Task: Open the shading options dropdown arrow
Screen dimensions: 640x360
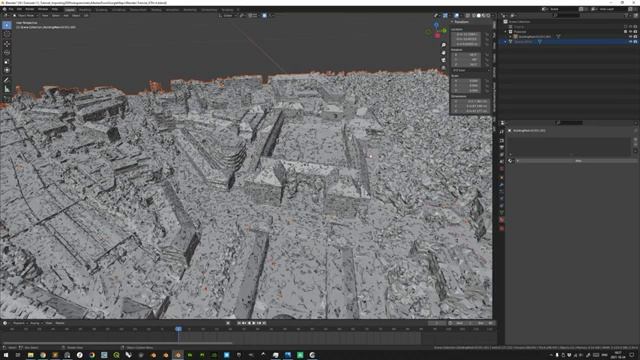Action: click(493, 16)
